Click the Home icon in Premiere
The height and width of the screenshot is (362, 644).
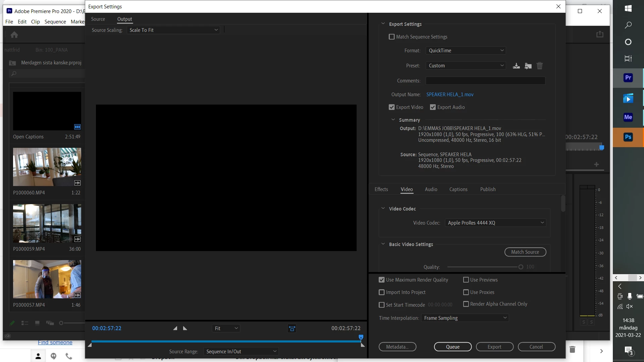(14, 35)
